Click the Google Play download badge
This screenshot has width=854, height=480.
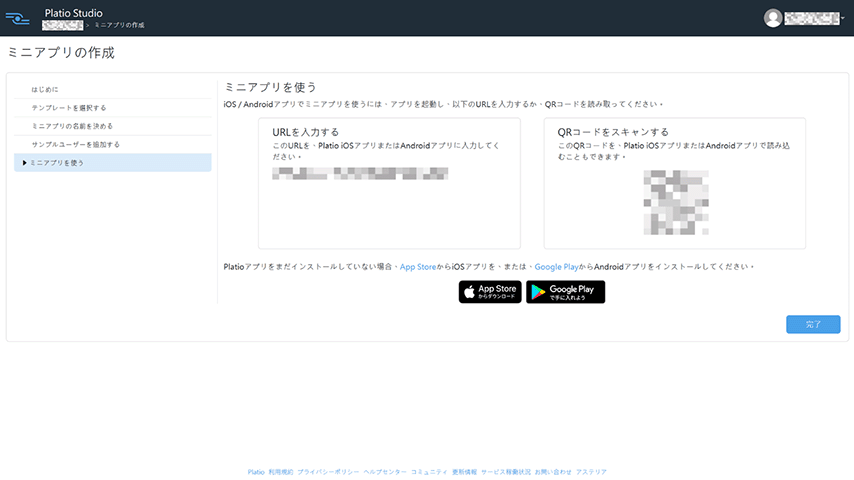(565, 292)
